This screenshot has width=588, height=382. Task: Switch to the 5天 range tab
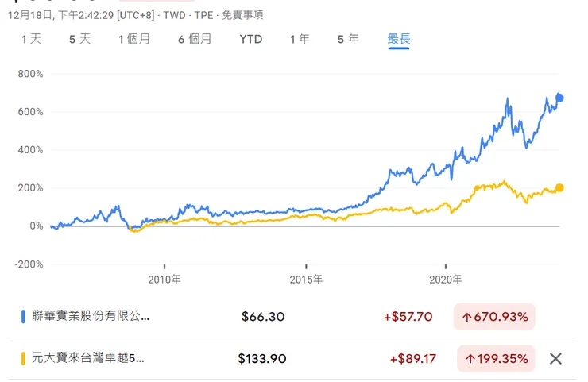click(79, 39)
